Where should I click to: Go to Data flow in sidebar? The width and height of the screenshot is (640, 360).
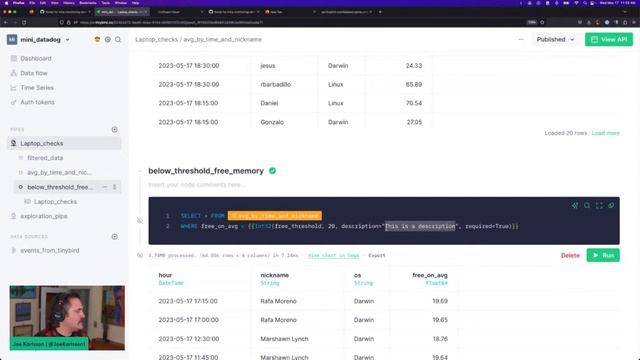34,73
